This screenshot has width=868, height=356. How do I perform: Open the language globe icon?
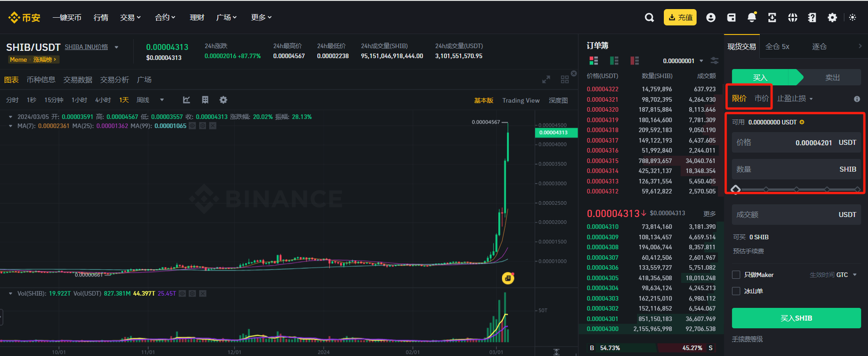coord(793,17)
